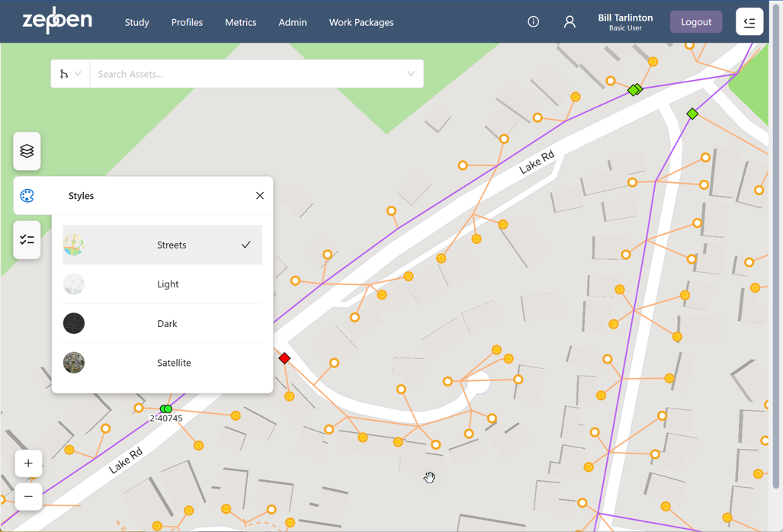Click the Styles palette icon
783x532 pixels.
coord(27,196)
